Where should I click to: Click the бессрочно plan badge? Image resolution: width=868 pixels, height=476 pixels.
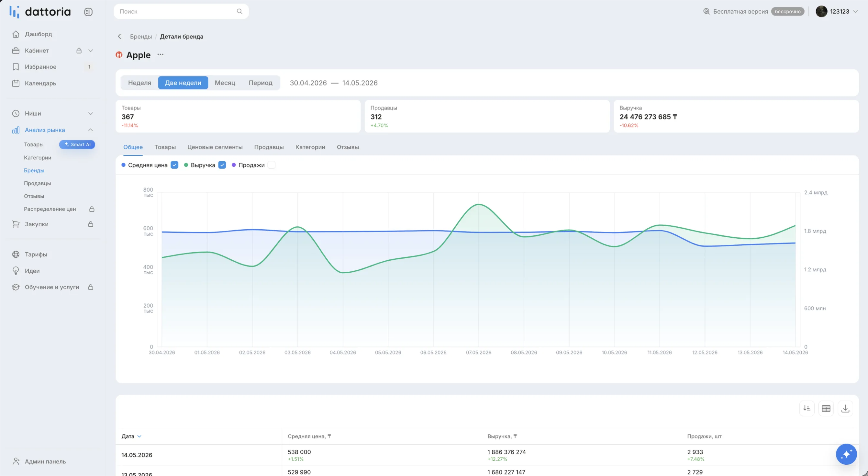787,11
